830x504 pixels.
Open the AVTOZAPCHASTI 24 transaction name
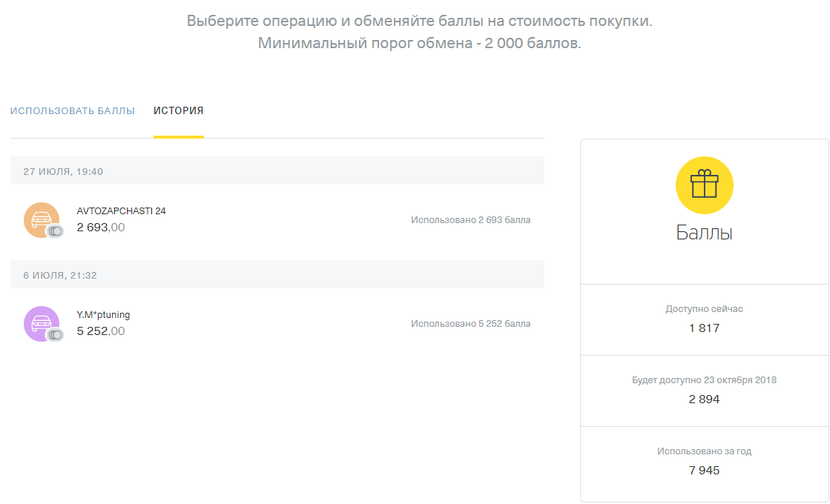click(x=121, y=211)
